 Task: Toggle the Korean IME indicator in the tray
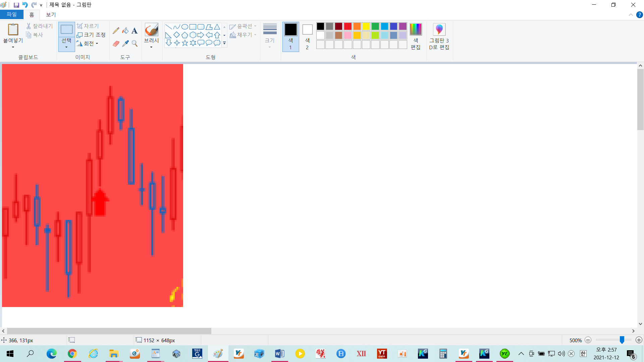click(x=583, y=354)
